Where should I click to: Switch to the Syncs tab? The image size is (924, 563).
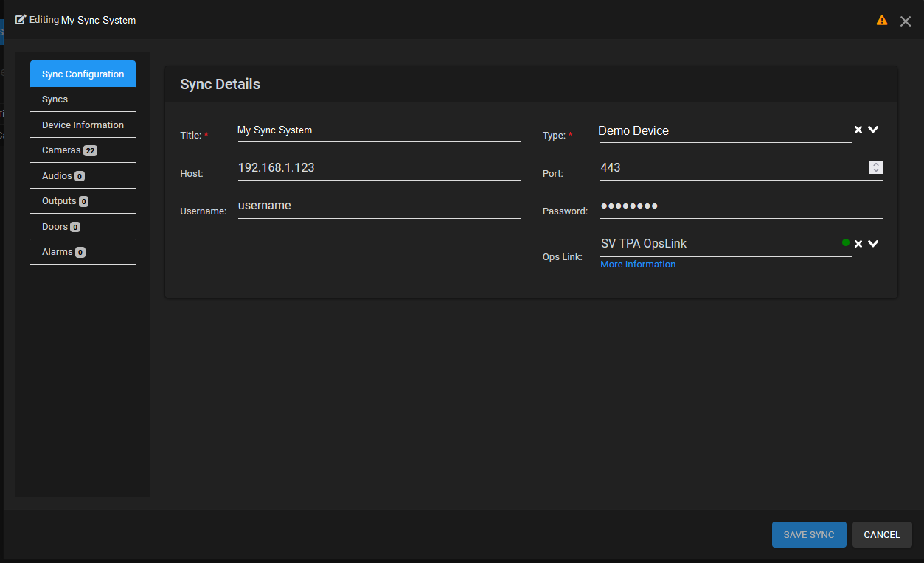tap(83, 99)
